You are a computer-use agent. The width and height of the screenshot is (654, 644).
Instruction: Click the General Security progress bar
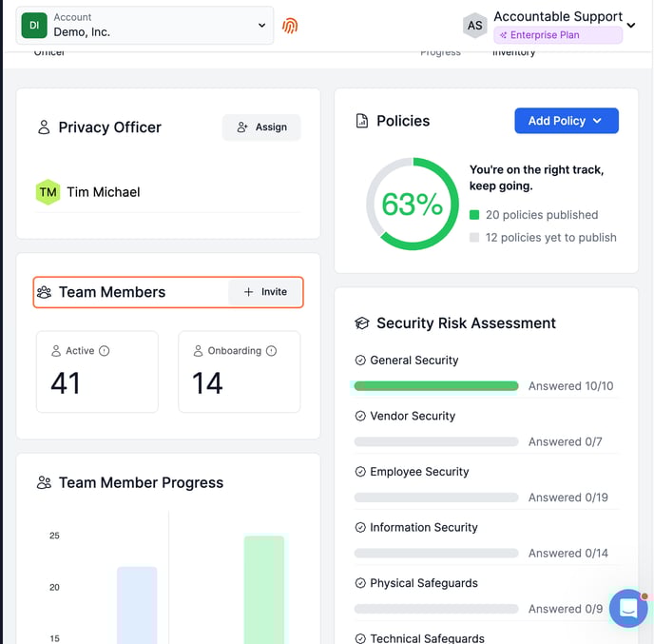tap(436, 386)
